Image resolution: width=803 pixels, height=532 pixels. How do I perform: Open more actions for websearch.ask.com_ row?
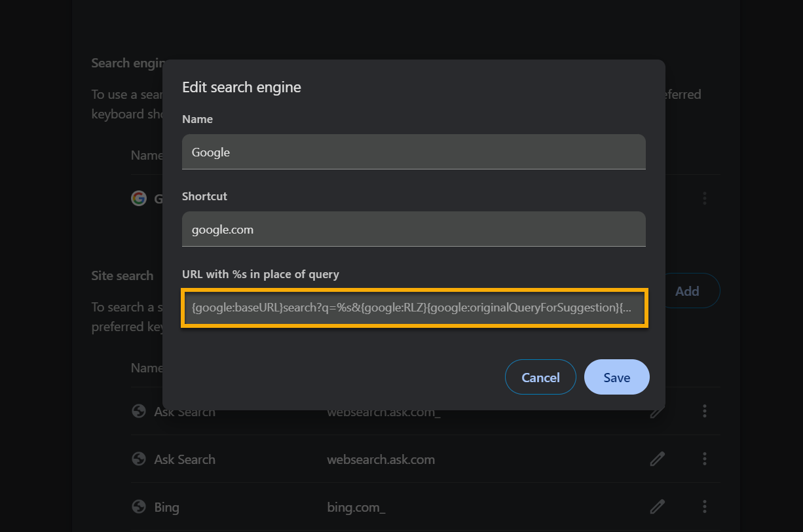pos(705,411)
